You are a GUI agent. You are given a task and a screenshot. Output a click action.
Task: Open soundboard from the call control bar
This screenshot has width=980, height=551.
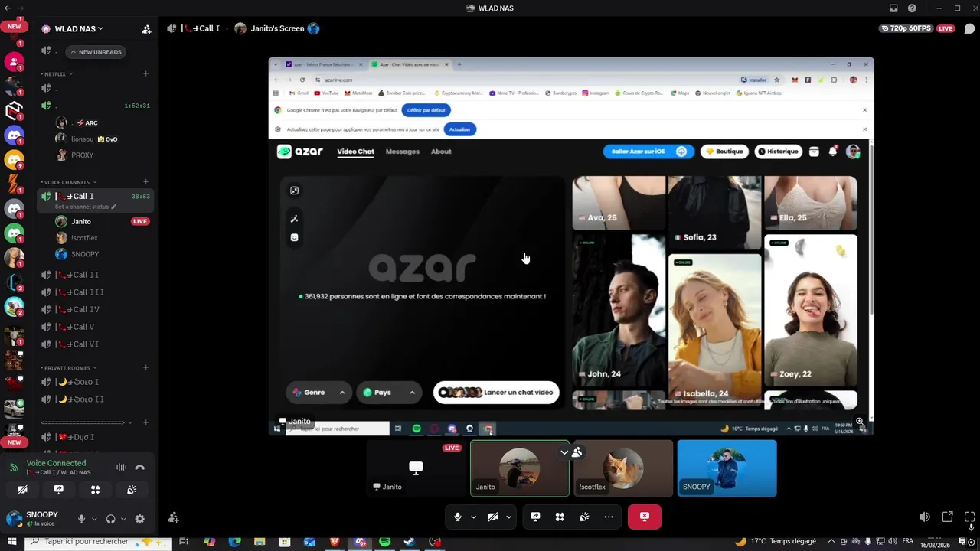(x=584, y=517)
